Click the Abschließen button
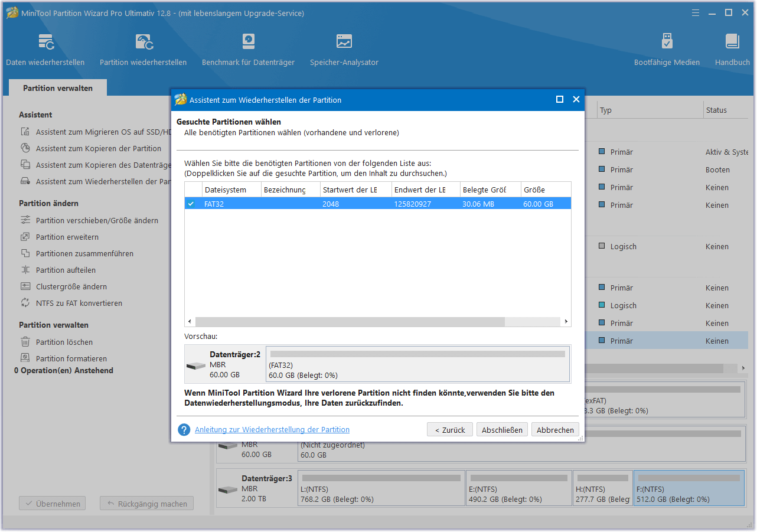 (x=502, y=430)
